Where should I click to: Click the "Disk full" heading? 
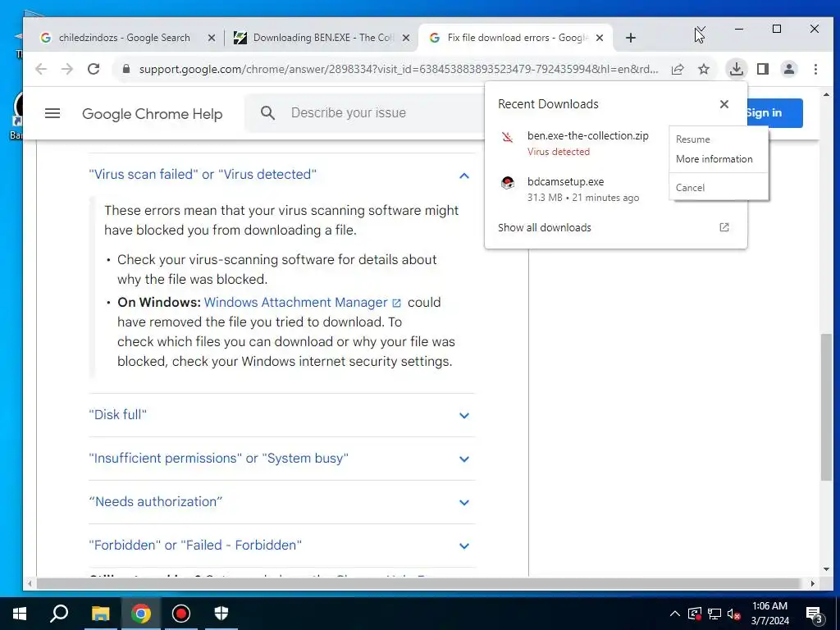(117, 414)
